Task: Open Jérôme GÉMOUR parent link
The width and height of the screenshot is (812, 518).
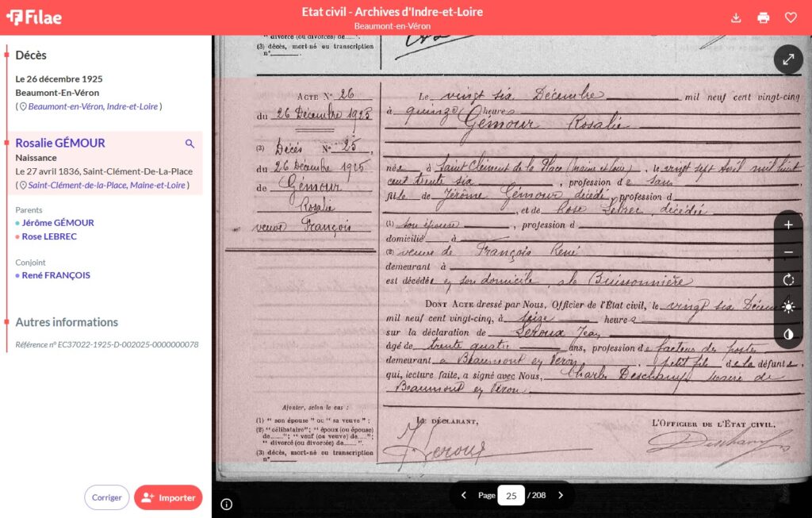Action: 58,223
